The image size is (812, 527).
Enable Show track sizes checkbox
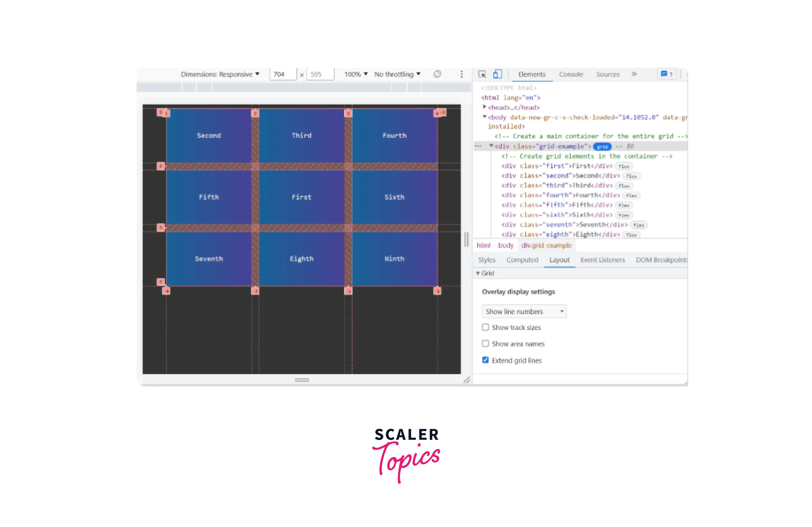tap(485, 327)
